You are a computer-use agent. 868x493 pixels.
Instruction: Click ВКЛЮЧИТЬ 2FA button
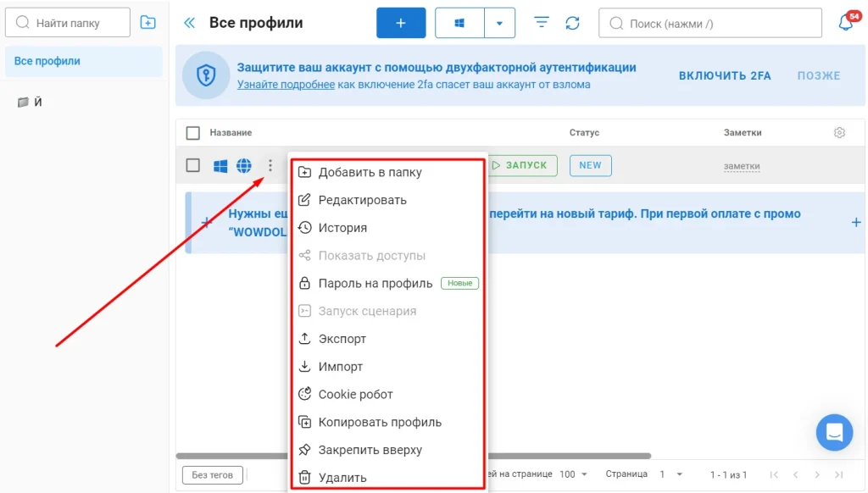click(725, 75)
